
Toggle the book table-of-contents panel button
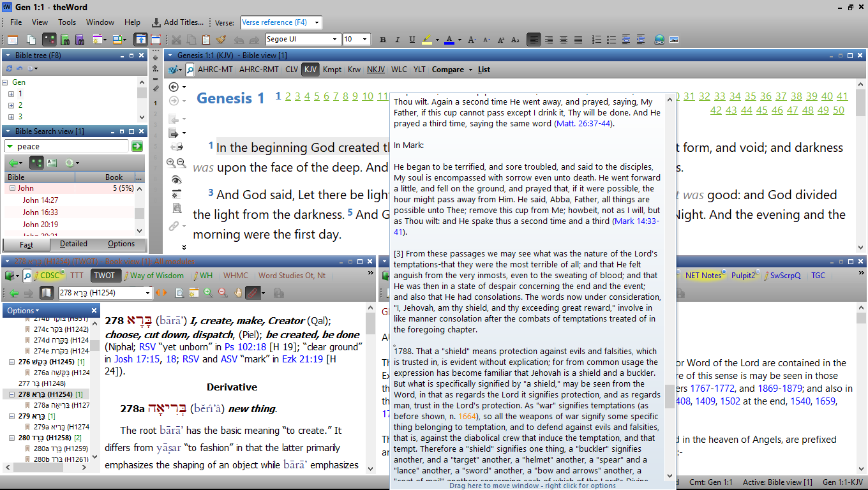point(47,293)
